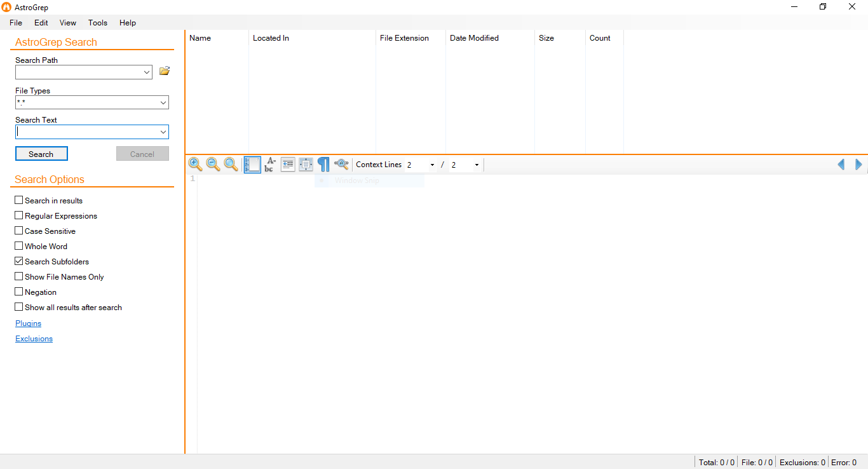868x469 pixels.
Task: Sort by Size column header
Action: tap(560, 38)
